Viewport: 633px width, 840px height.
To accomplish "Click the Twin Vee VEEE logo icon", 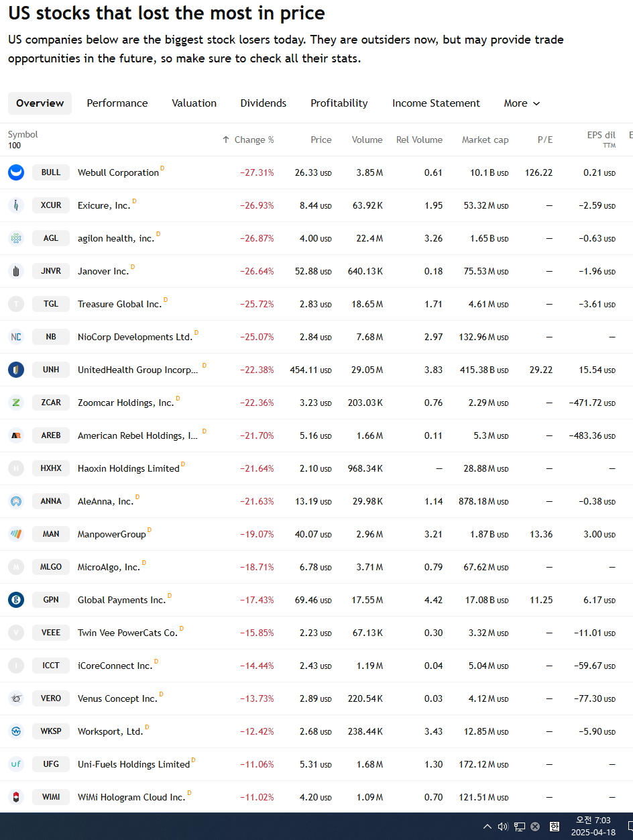I will [x=16, y=633].
